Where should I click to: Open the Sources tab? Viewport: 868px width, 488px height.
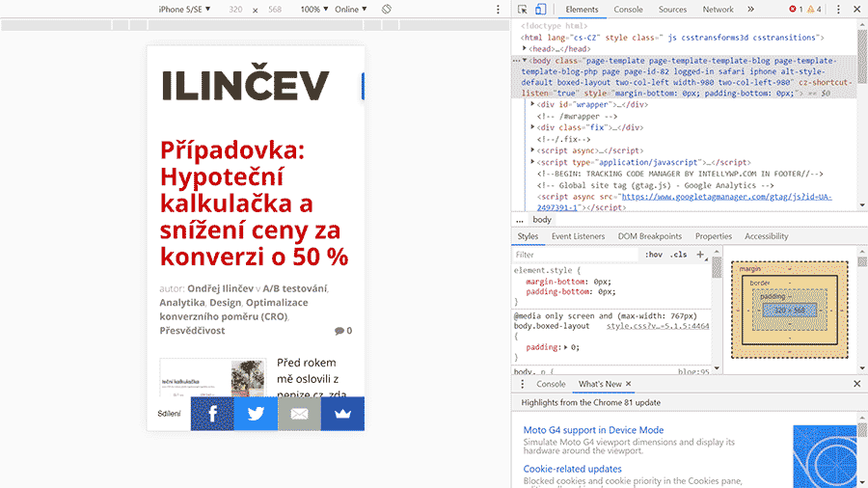[x=672, y=10]
